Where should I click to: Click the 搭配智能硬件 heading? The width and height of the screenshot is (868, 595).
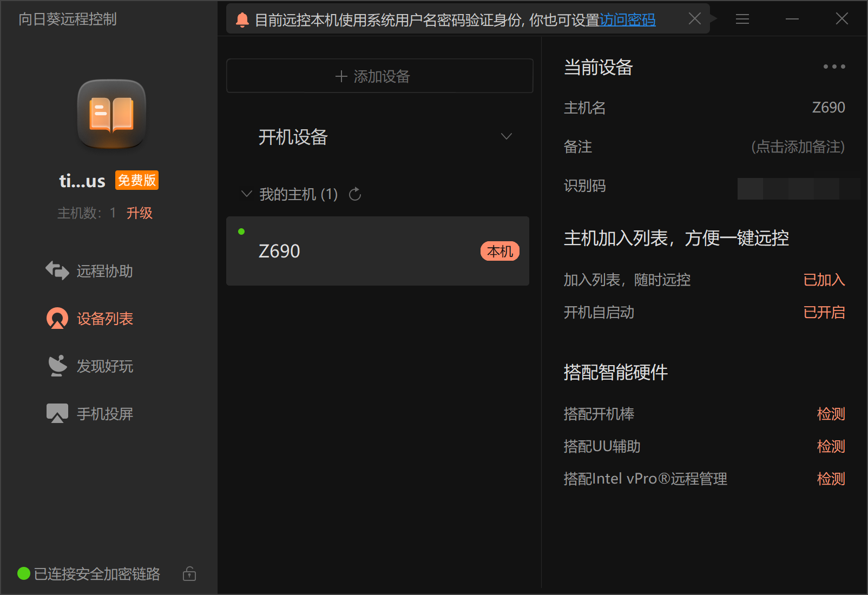coord(616,372)
